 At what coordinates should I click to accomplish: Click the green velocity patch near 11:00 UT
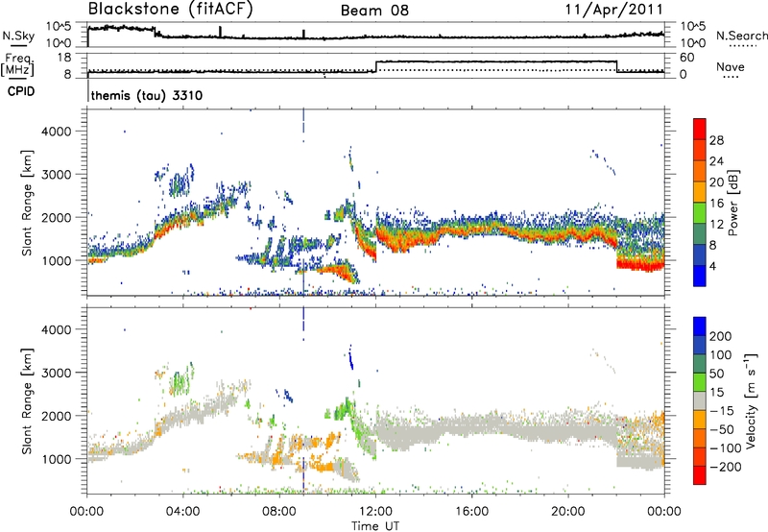346,409
